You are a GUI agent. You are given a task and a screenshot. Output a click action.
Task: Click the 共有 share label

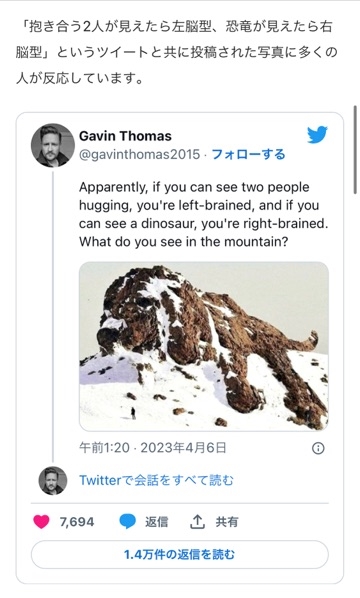pos(227,522)
